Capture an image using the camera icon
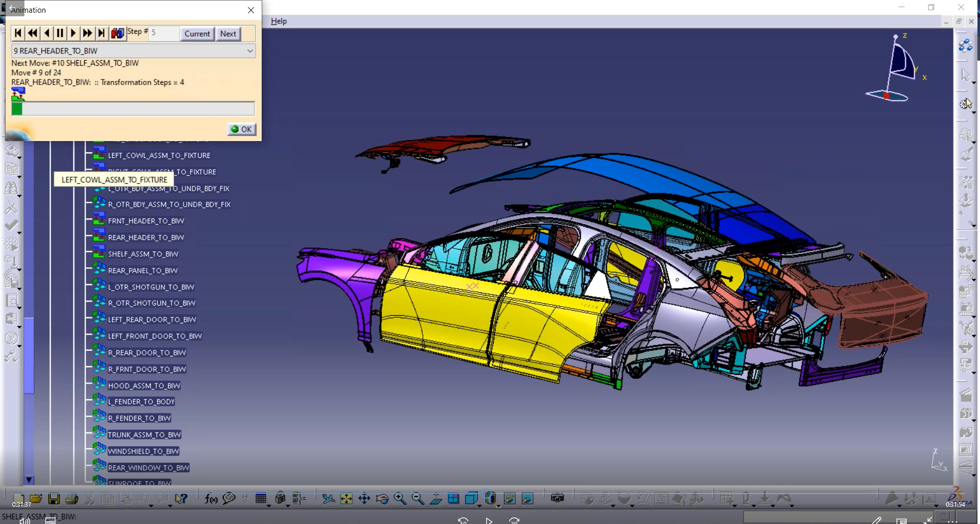 pyautogui.click(x=557, y=499)
